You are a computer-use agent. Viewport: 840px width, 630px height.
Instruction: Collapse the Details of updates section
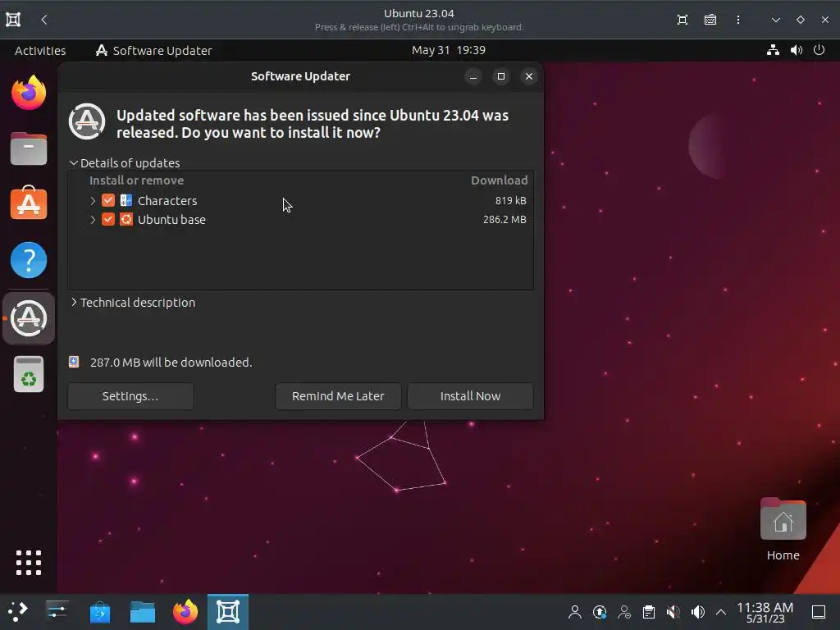tap(74, 163)
